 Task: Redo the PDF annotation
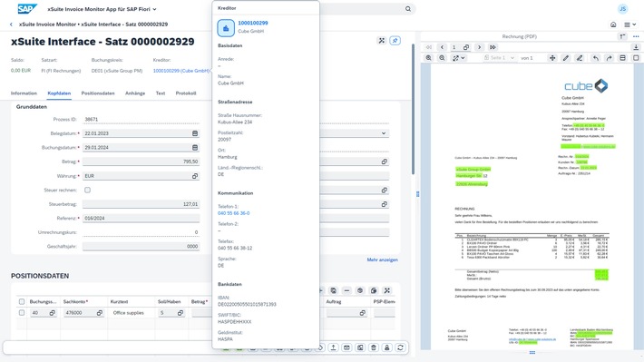[610, 58]
